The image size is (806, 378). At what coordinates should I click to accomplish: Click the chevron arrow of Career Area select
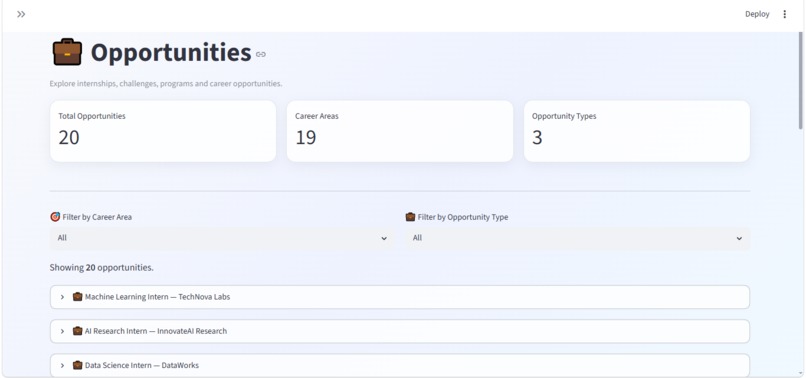tap(384, 239)
